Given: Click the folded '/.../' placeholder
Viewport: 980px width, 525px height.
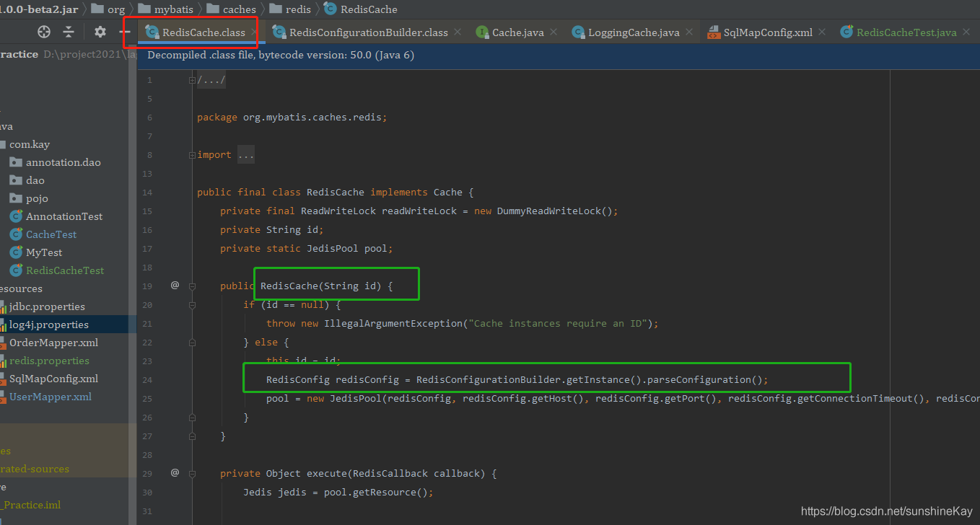Looking at the screenshot, I should (x=211, y=80).
